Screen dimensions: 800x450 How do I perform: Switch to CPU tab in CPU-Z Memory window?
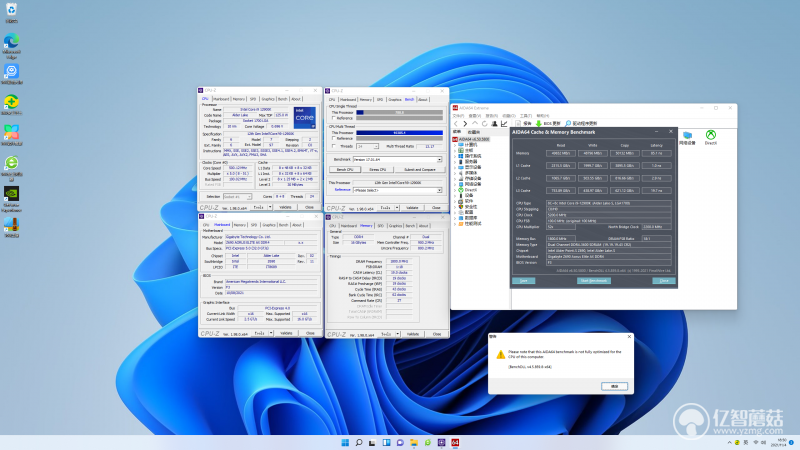[x=333, y=226]
